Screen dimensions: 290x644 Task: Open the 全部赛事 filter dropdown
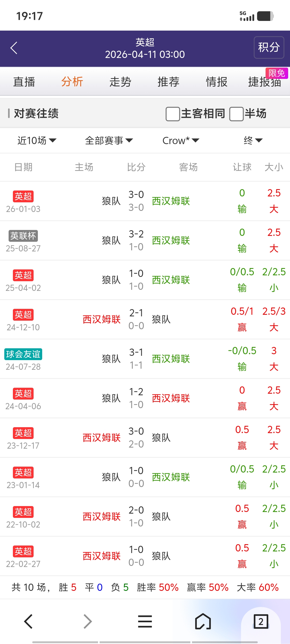click(x=109, y=140)
